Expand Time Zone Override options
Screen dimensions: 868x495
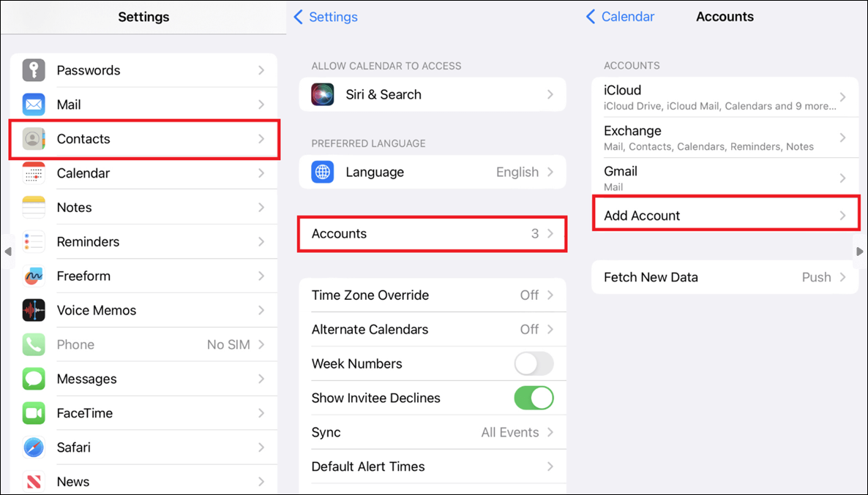point(432,295)
